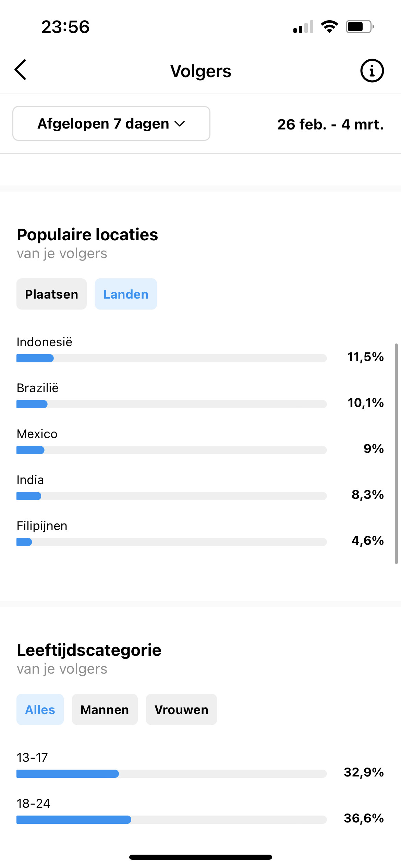Filter age category by Mannen
401x868 pixels.
105,710
